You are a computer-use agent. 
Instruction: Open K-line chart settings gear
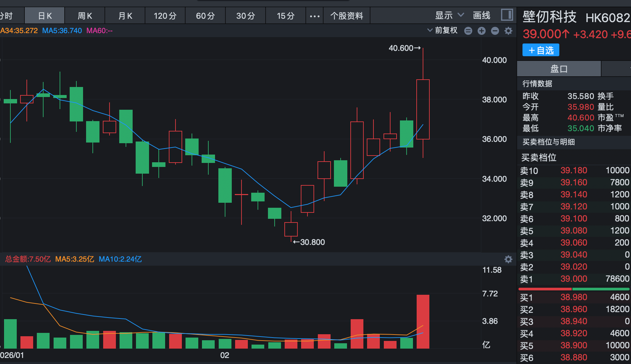click(x=508, y=31)
